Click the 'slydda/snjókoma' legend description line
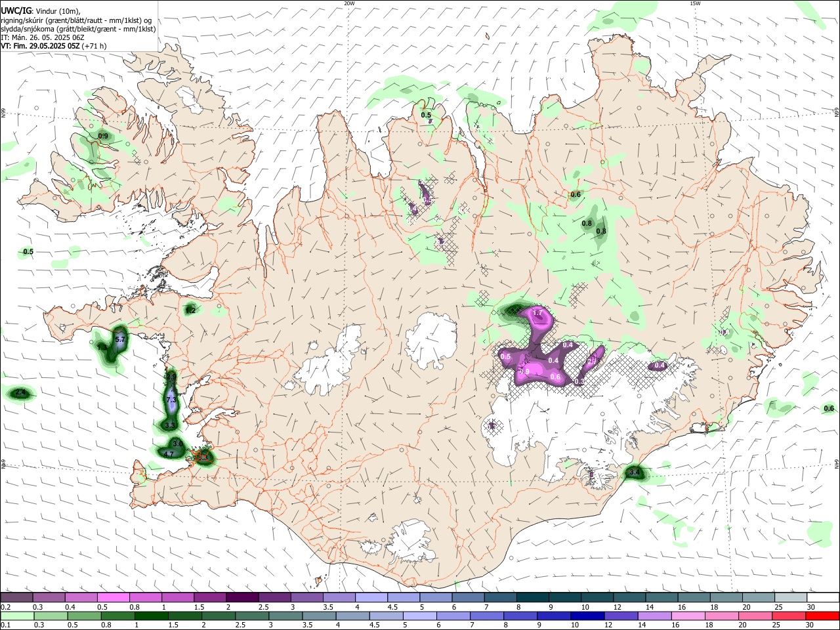840x630 pixels. (x=78, y=29)
